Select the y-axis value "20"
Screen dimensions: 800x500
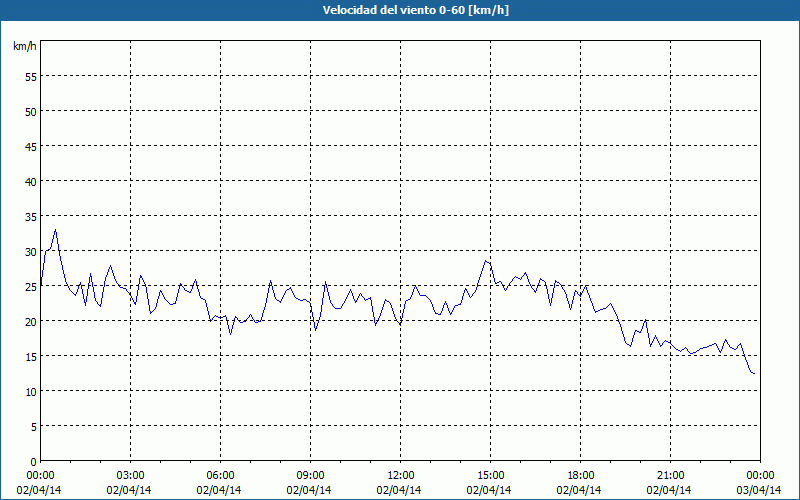(31, 321)
